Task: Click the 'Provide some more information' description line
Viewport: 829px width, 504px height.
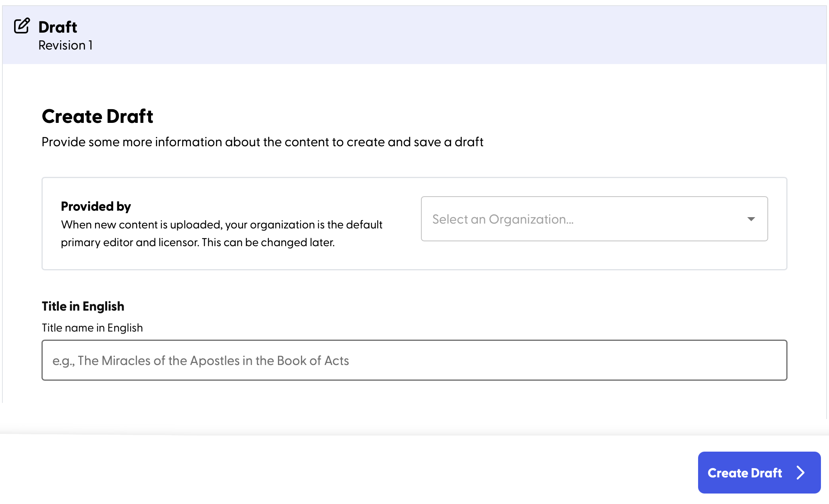Action: tap(262, 142)
